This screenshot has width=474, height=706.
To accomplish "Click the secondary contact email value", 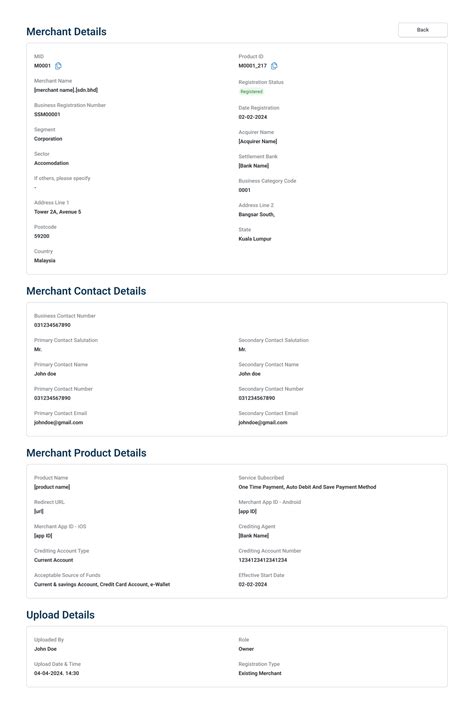I will (x=263, y=422).
